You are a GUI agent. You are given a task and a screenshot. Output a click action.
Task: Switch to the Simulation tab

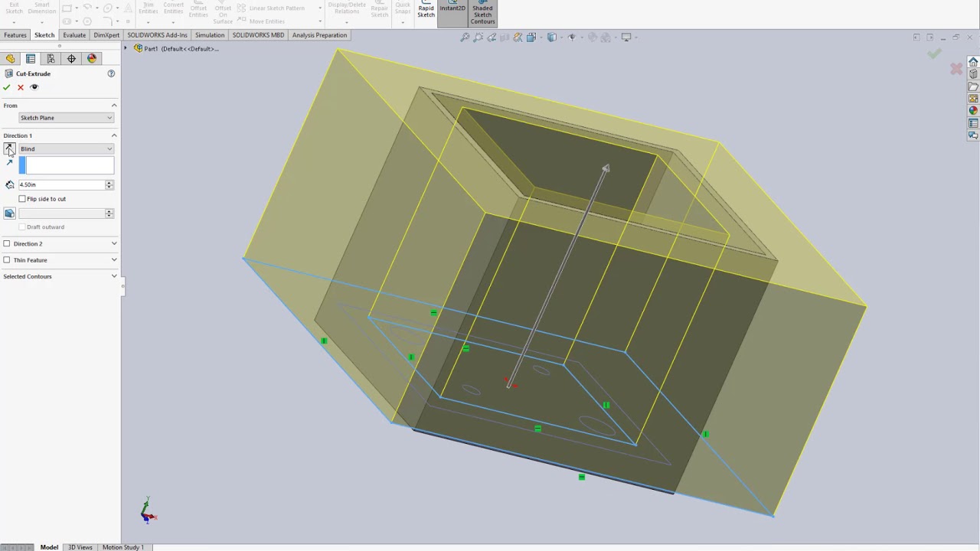coord(210,35)
